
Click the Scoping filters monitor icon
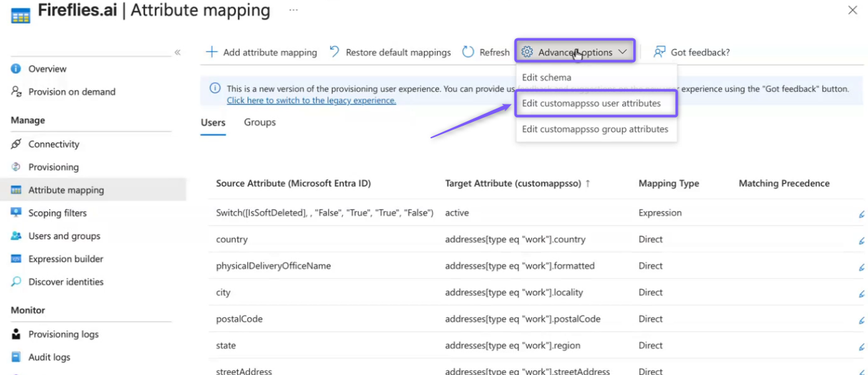16,212
